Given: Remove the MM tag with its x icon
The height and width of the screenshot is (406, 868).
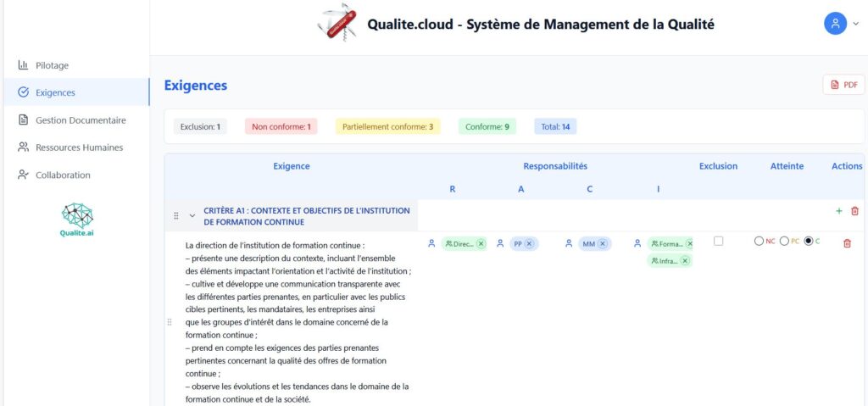Looking at the screenshot, I should click(603, 244).
